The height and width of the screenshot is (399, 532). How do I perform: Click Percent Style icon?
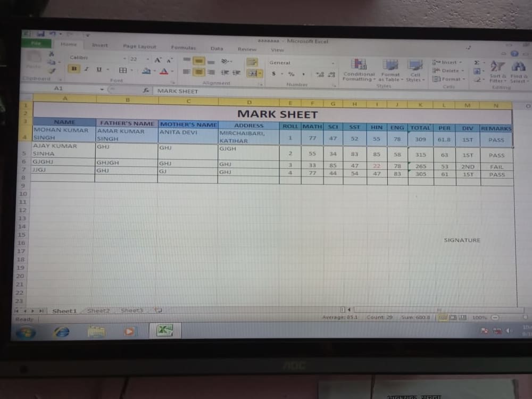291,74
